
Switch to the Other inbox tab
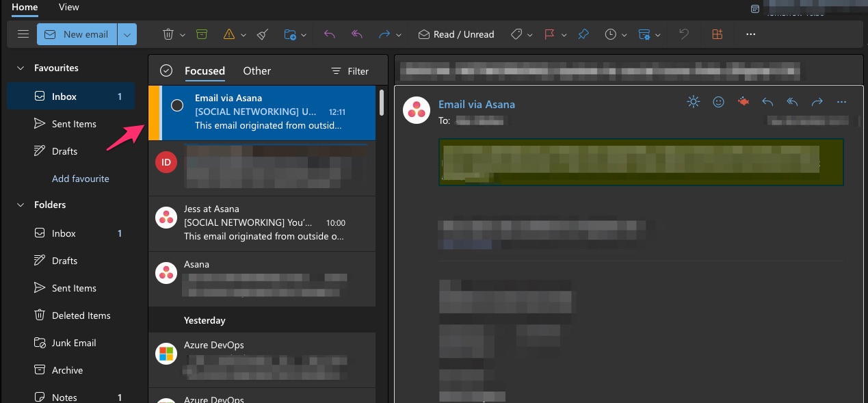pos(257,70)
